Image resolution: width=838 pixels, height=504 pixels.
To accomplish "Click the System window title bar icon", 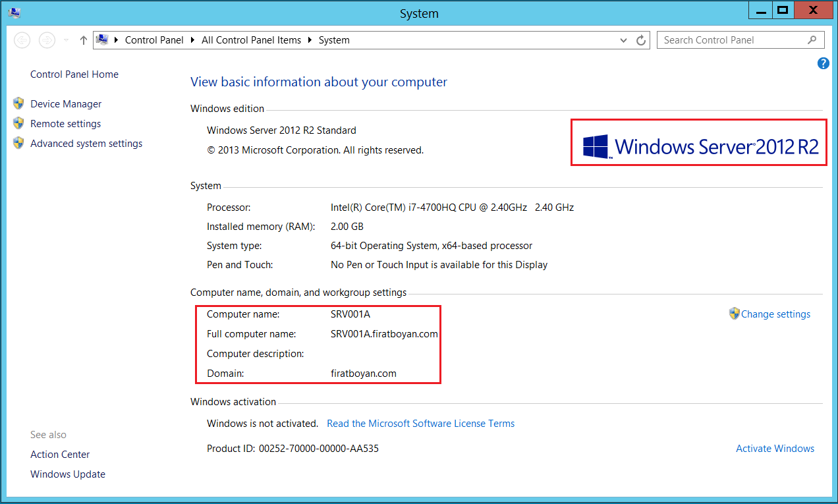I will pyautogui.click(x=14, y=13).
